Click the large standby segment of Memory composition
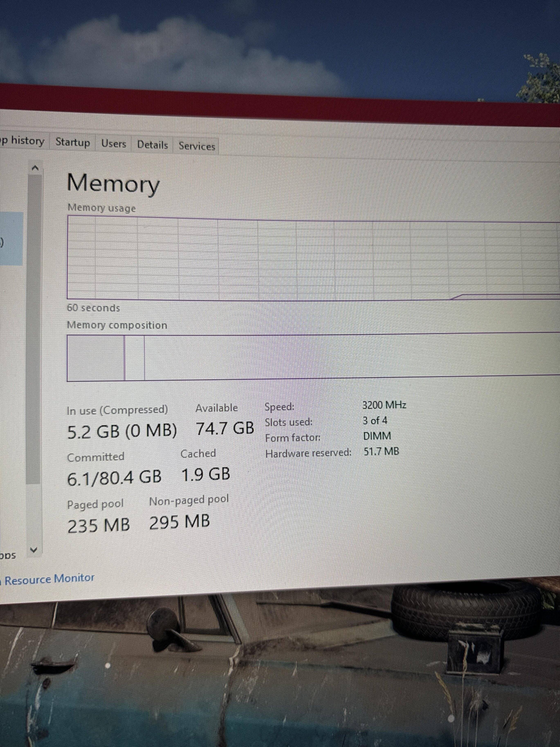This screenshot has height=747, width=560. pyautogui.click(x=338, y=356)
